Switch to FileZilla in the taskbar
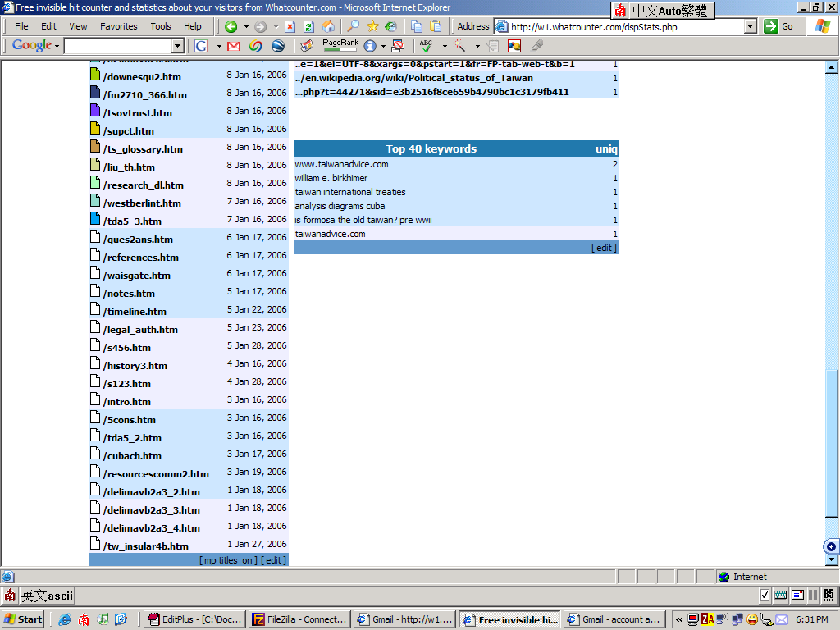840x630 pixels. (299, 619)
